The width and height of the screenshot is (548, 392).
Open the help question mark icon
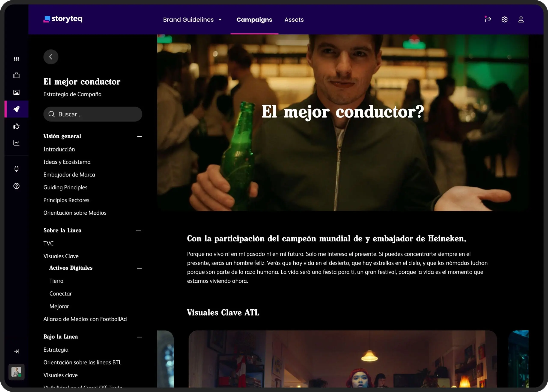pyautogui.click(x=16, y=186)
